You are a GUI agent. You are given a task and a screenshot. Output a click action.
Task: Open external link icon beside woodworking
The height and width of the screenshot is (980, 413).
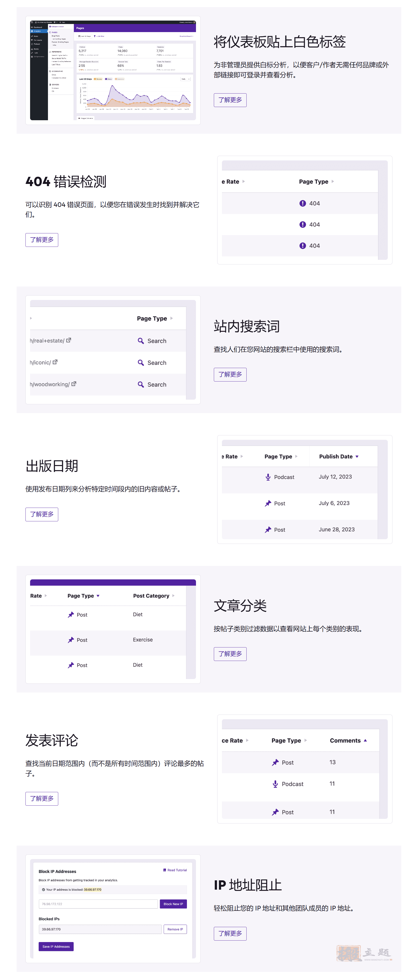pyautogui.click(x=74, y=384)
